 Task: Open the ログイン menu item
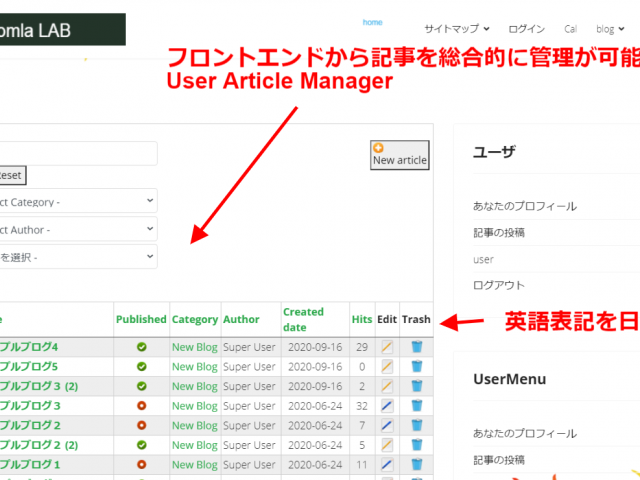pyautogui.click(x=527, y=29)
